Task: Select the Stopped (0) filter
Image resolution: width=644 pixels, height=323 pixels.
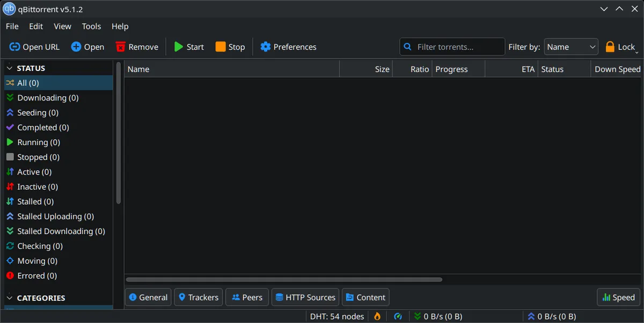Action: click(58, 157)
